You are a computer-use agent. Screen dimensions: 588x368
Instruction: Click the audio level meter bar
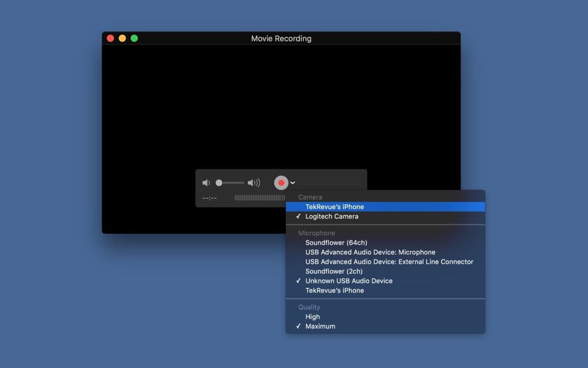[x=260, y=198]
